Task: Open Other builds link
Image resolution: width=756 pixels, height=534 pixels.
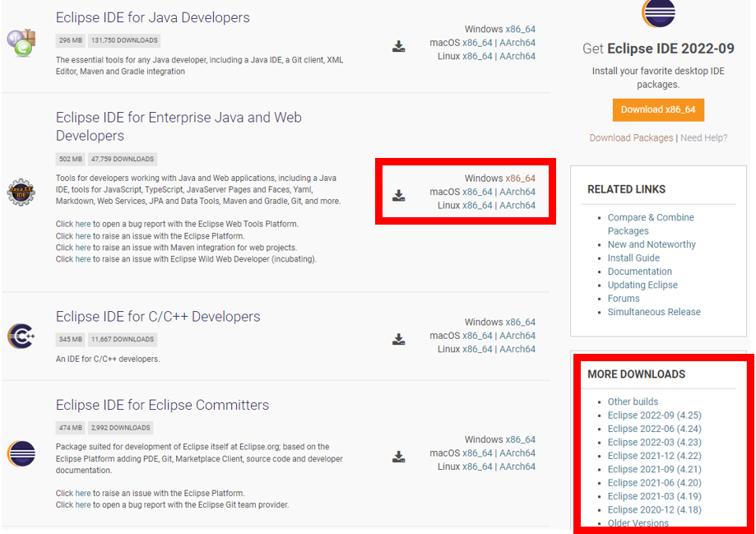Action: tap(633, 402)
